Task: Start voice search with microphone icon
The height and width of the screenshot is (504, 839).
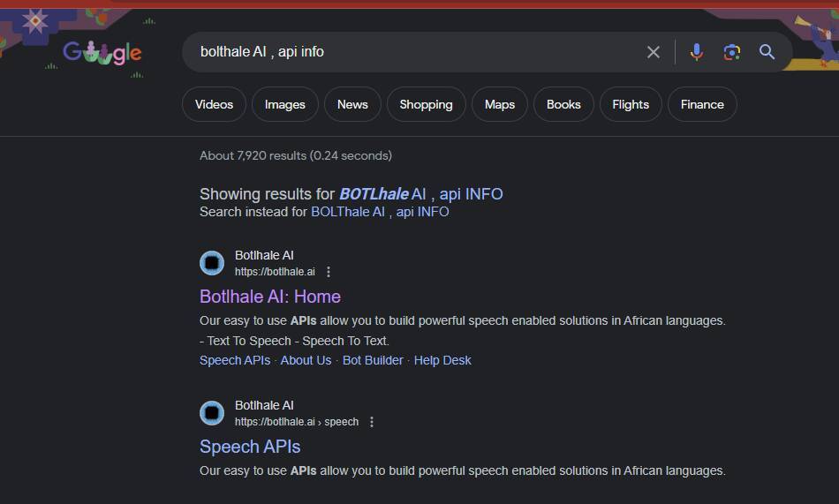Action: (x=697, y=52)
